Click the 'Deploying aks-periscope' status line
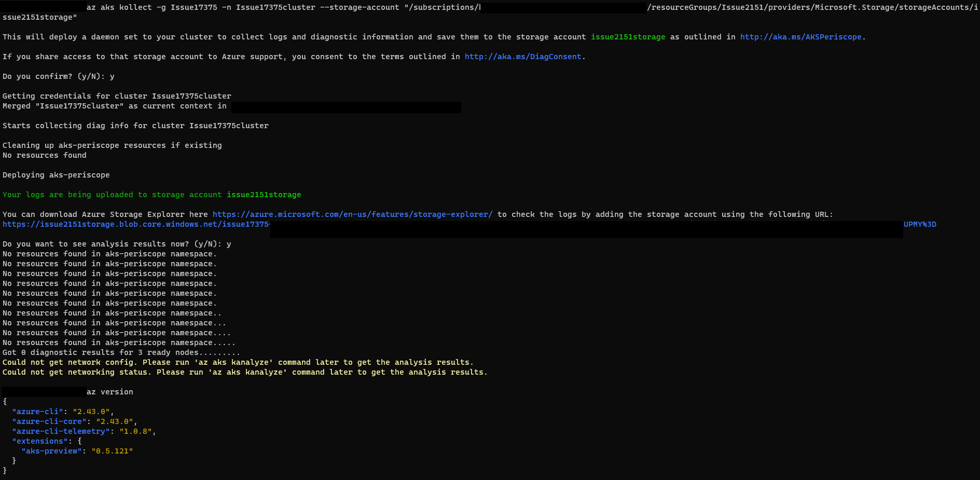 pyautogui.click(x=56, y=175)
